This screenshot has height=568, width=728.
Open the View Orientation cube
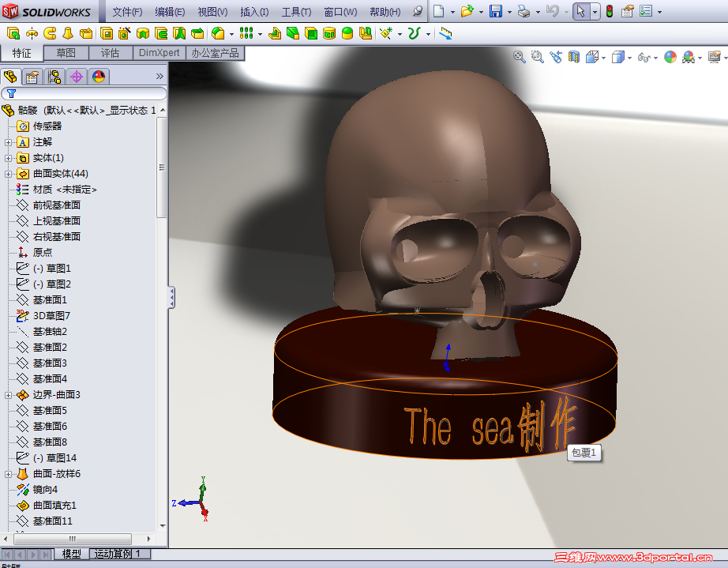pyautogui.click(x=592, y=57)
